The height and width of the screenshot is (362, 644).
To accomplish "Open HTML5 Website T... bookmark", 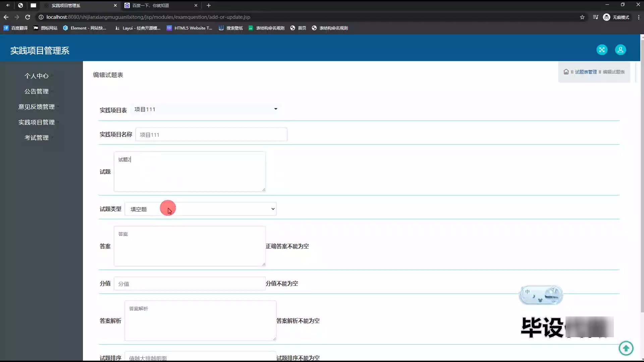I will [190, 28].
